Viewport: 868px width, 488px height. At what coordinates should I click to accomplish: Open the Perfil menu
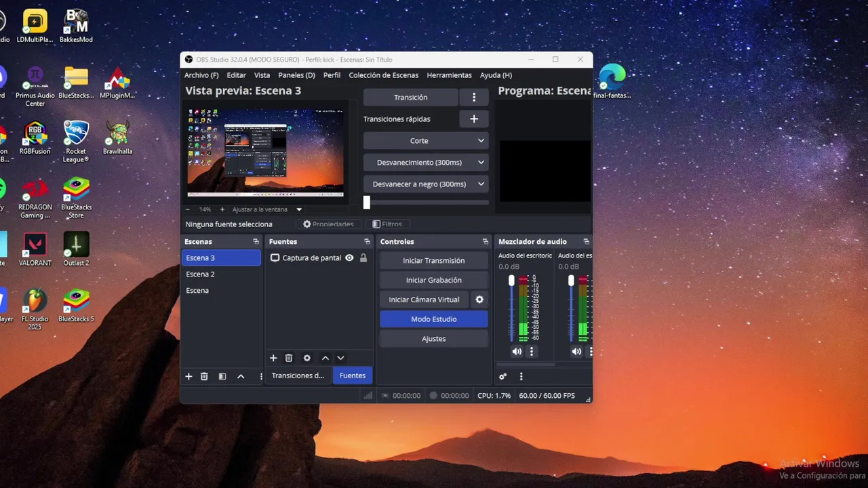(332, 75)
